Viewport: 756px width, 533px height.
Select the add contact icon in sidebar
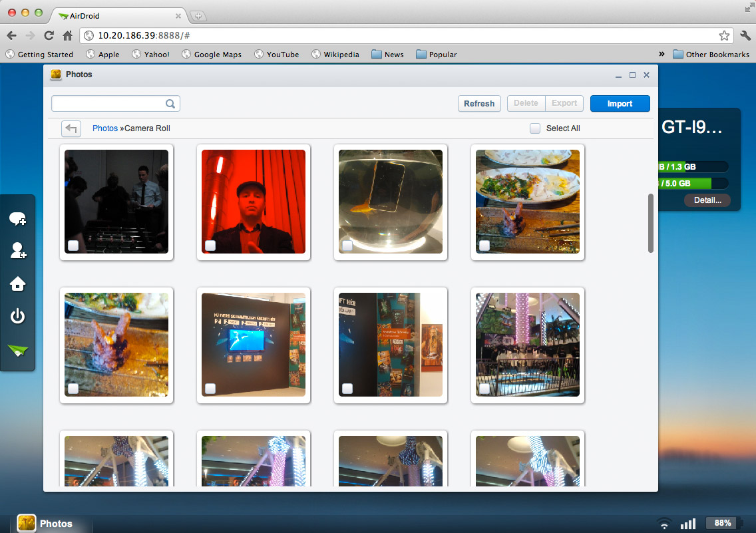17,252
